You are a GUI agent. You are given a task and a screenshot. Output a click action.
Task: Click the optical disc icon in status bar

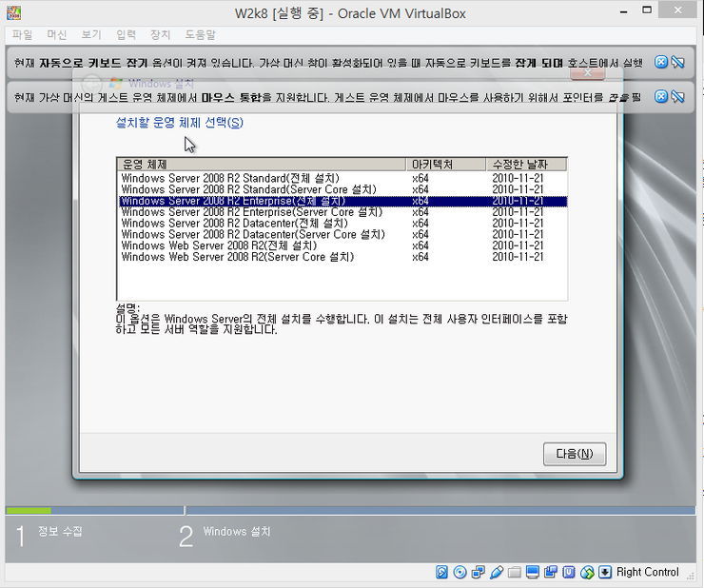click(460, 572)
